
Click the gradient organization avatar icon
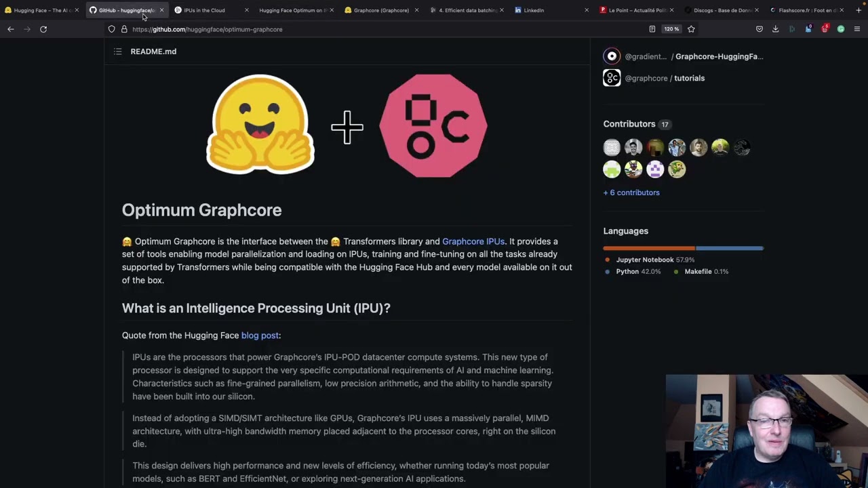(612, 56)
